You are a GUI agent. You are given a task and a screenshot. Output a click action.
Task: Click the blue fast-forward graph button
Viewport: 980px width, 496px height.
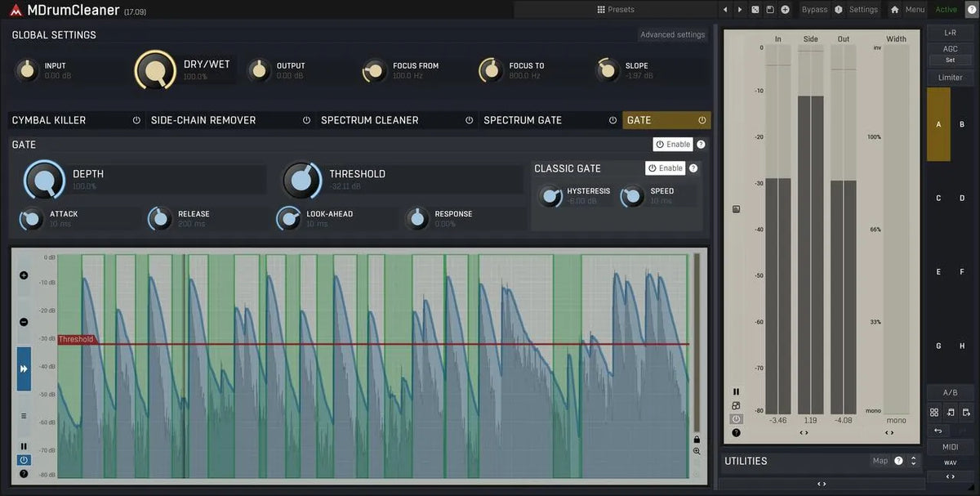[24, 369]
